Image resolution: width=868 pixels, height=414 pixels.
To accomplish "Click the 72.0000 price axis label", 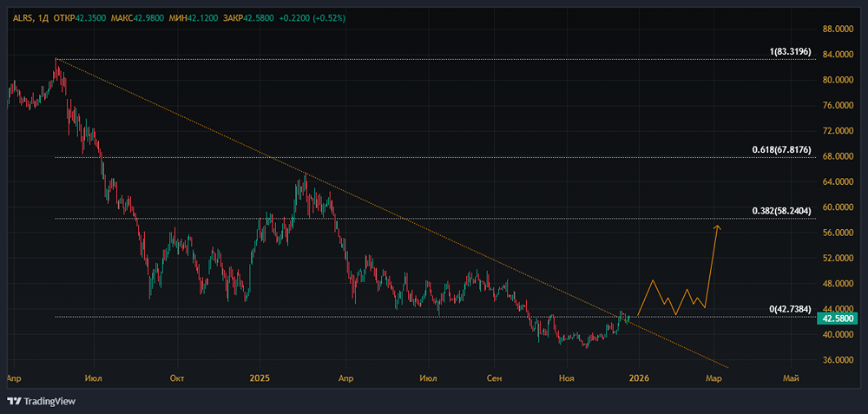I will [x=837, y=130].
